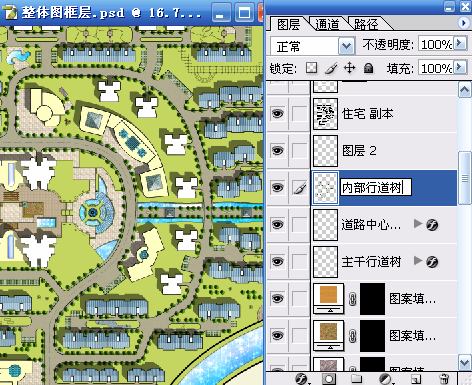The height and width of the screenshot is (385, 472).
Task: Open opacity 不透明度 slider arrow
Action: 460,43
